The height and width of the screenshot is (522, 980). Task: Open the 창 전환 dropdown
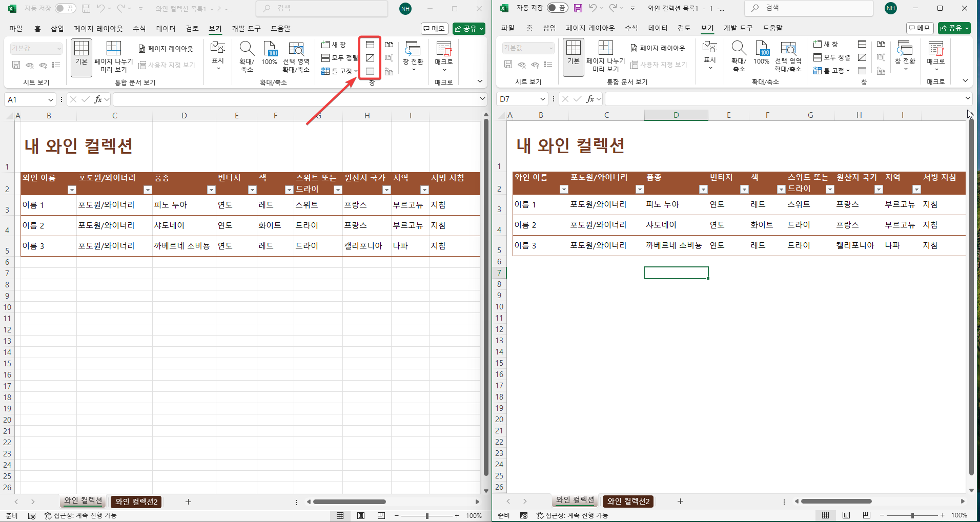tap(413, 56)
